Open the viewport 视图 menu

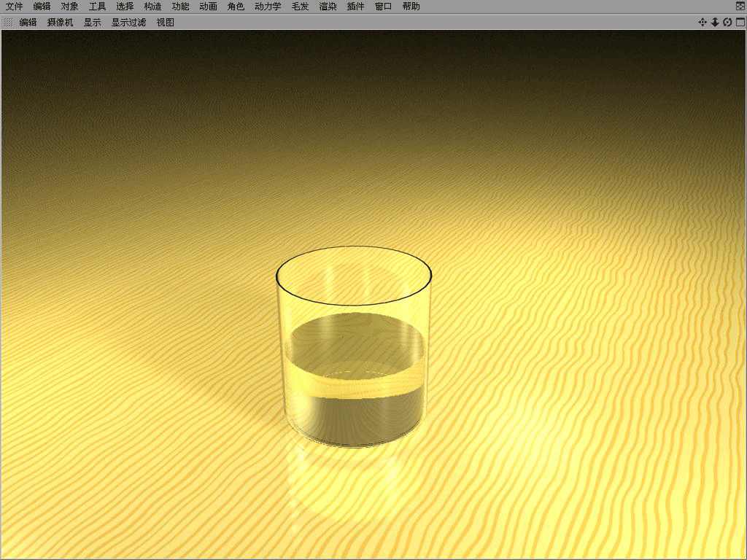[166, 23]
